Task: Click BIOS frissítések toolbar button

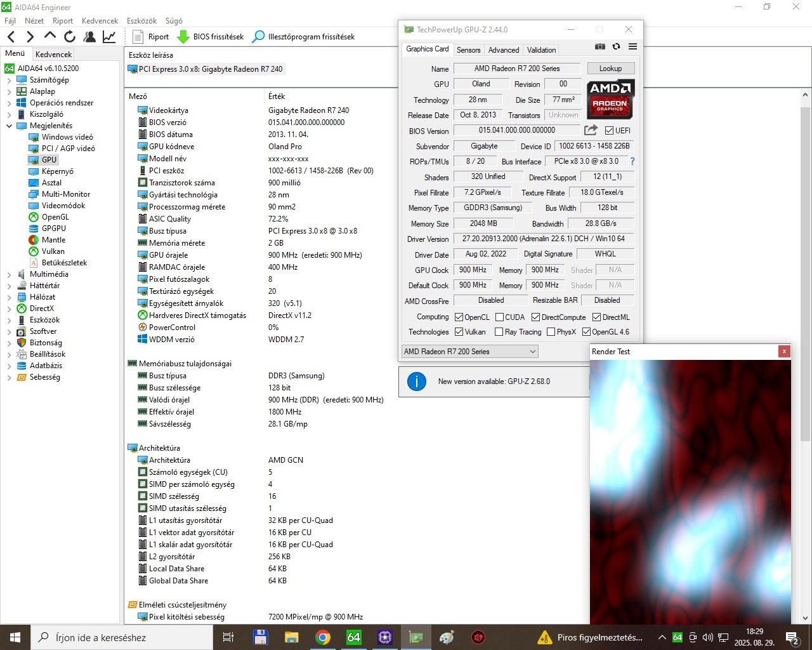Action: tap(211, 37)
